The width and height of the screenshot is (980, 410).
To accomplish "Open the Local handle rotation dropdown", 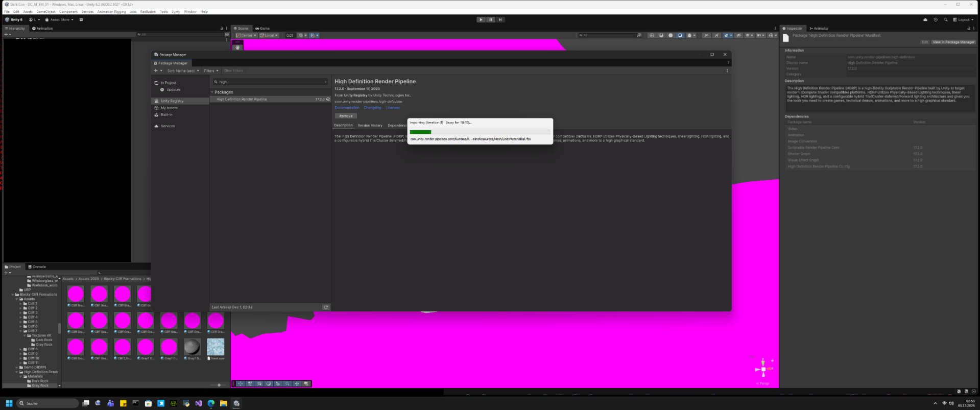I will [269, 35].
